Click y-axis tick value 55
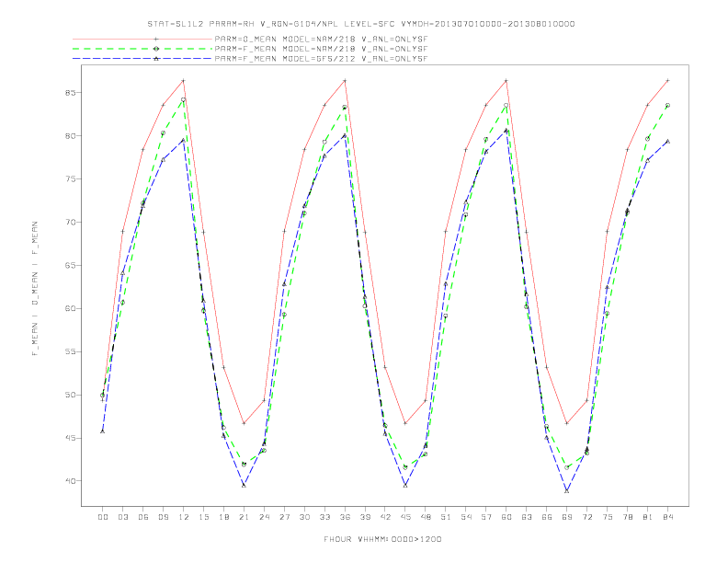Viewport: 728px width, 563px height. [70, 351]
